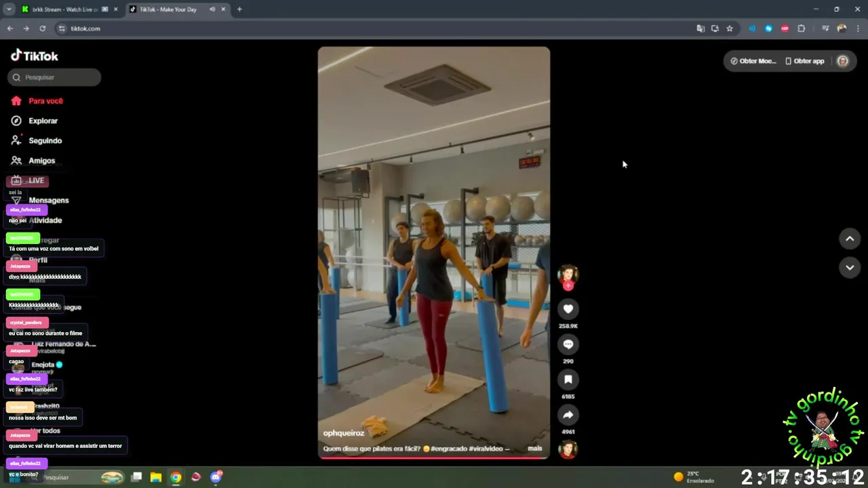The width and height of the screenshot is (868, 488).
Task: Open followed account Enejota
Action: [x=43, y=365]
